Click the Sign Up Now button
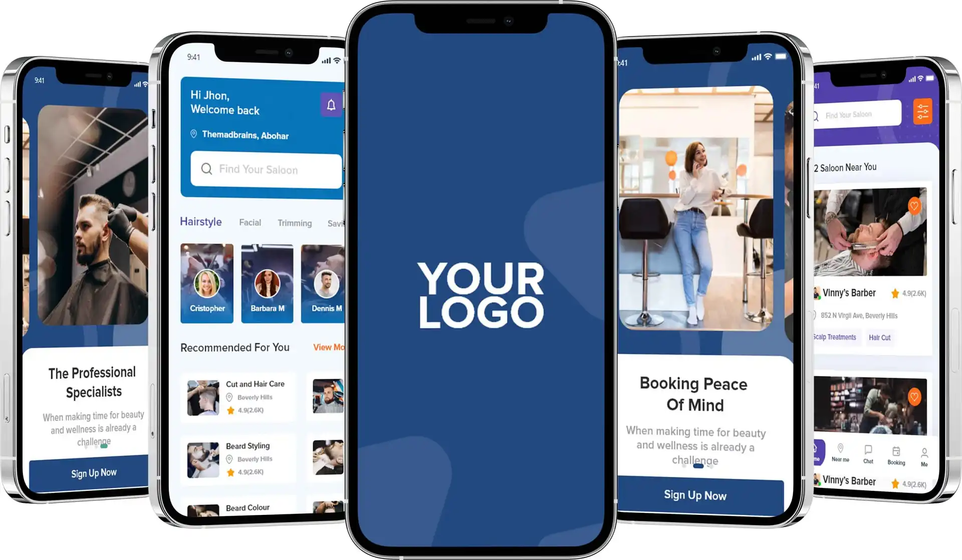The width and height of the screenshot is (962, 560). 93,473
